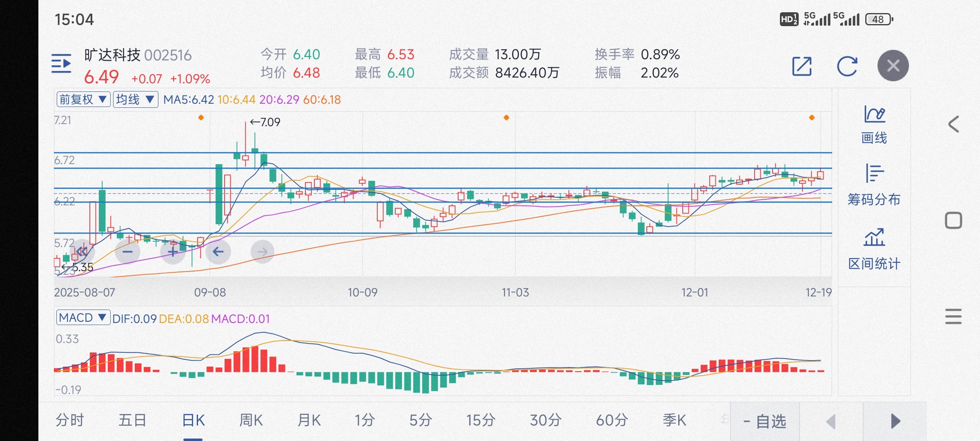Click the orange marker near 11-03
The height and width of the screenshot is (441, 980).
506,118
